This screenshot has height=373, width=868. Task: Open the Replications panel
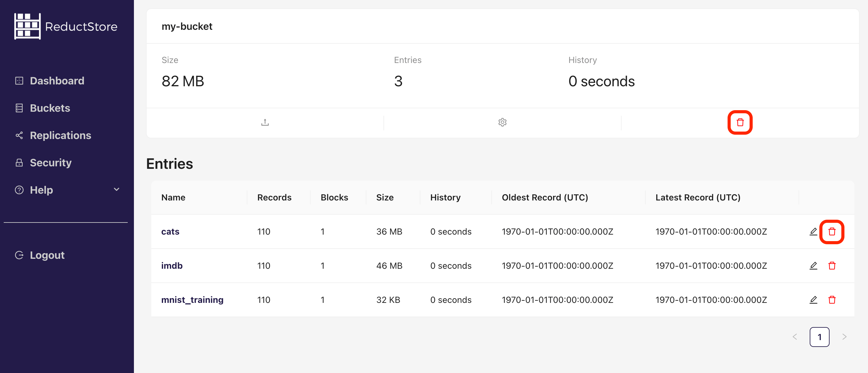(x=60, y=135)
